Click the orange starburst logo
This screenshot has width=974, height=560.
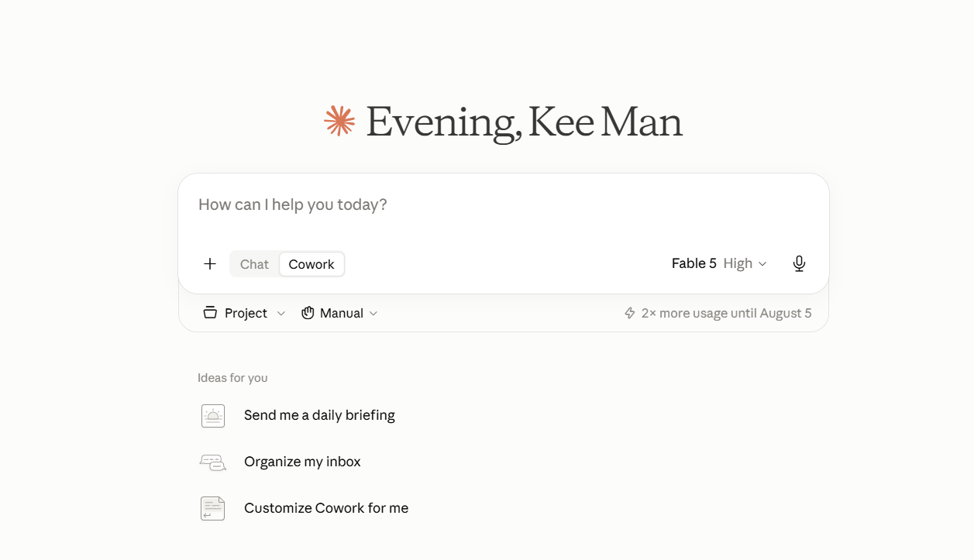pos(339,121)
